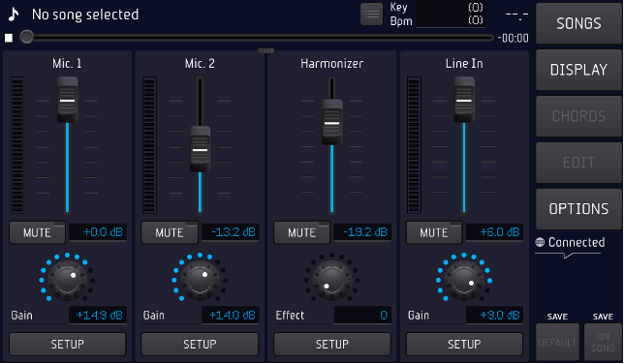Viewport: 624px width, 364px height.
Task: Click the Mic. 2 gain knob
Action: click(200, 280)
